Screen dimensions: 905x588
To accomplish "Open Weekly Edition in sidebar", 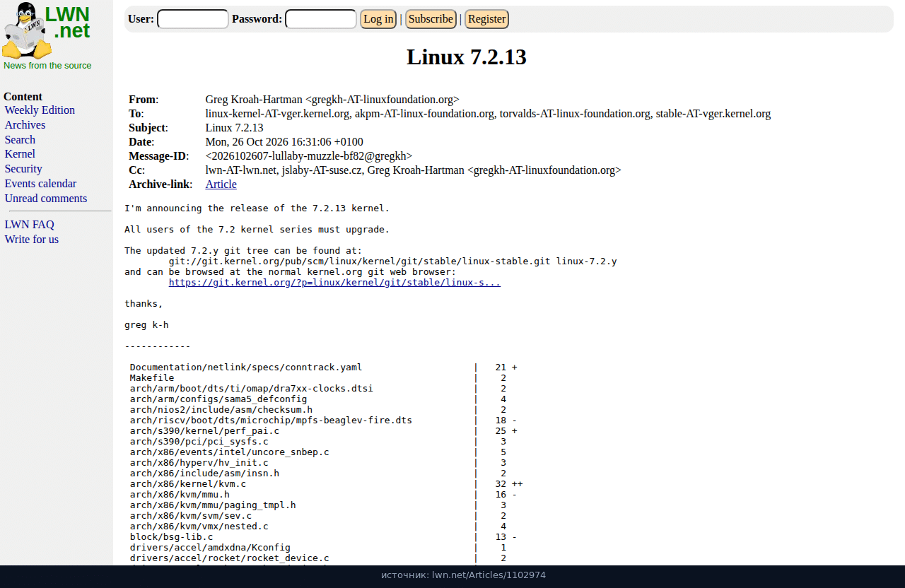I will tap(40, 110).
